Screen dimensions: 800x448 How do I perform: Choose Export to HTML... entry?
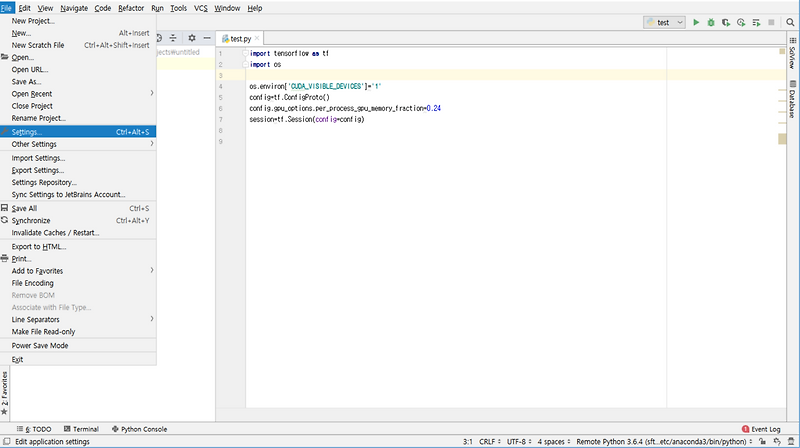(x=78, y=247)
